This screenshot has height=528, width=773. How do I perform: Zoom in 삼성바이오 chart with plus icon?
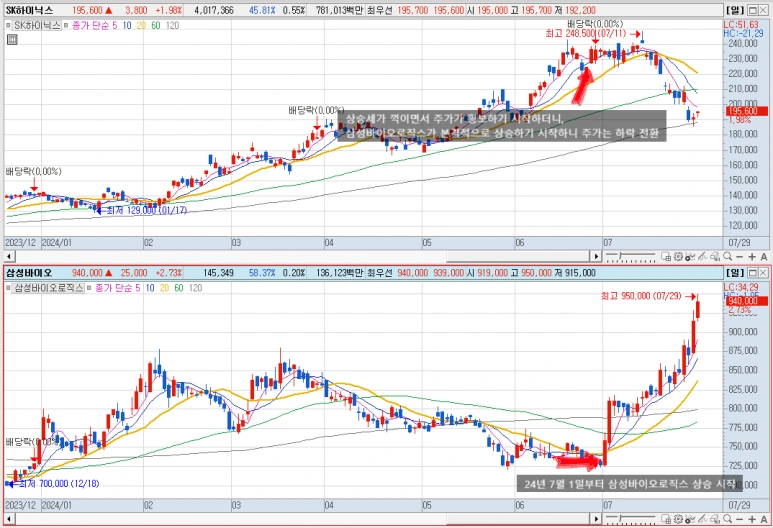coord(752,519)
